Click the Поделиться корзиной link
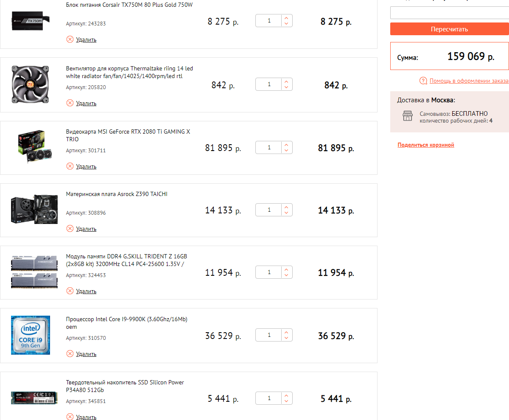Viewport: 509px width, 420px height. pyautogui.click(x=426, y=145)
